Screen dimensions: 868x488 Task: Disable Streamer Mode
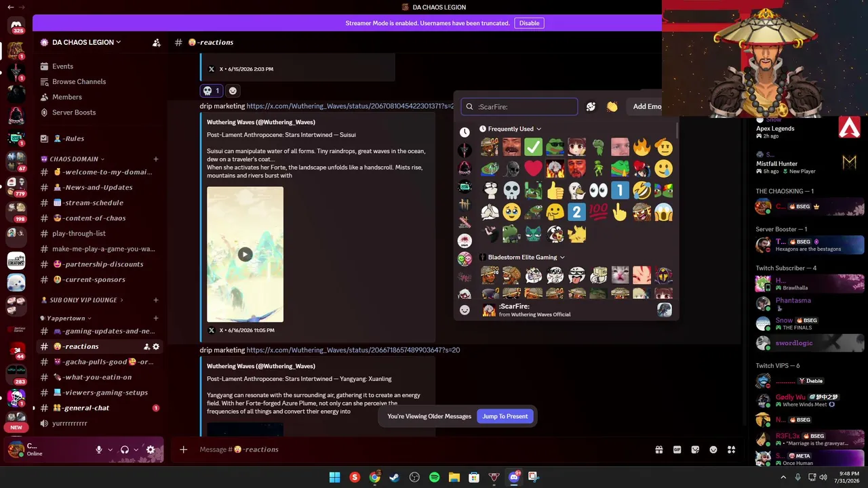[x=529, y=23]
